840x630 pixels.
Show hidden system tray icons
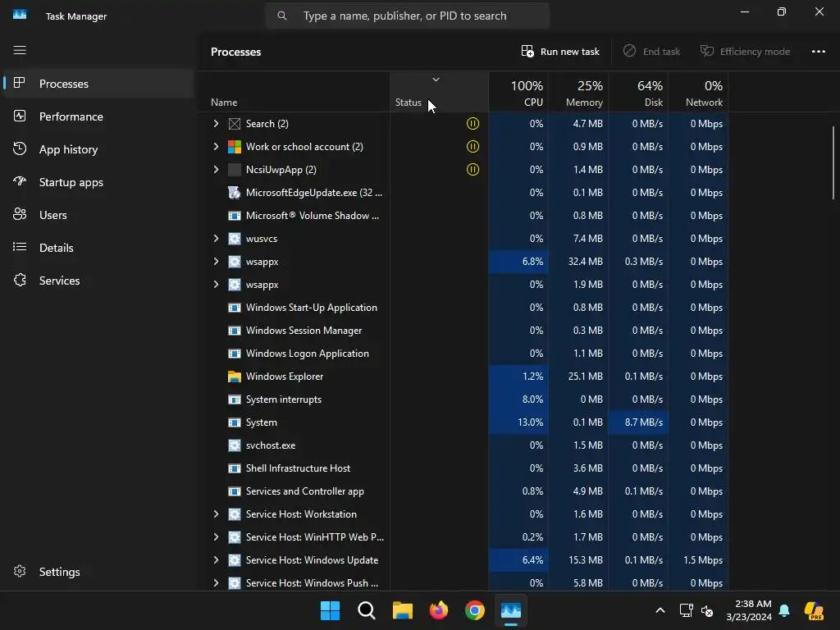(660, 610)
